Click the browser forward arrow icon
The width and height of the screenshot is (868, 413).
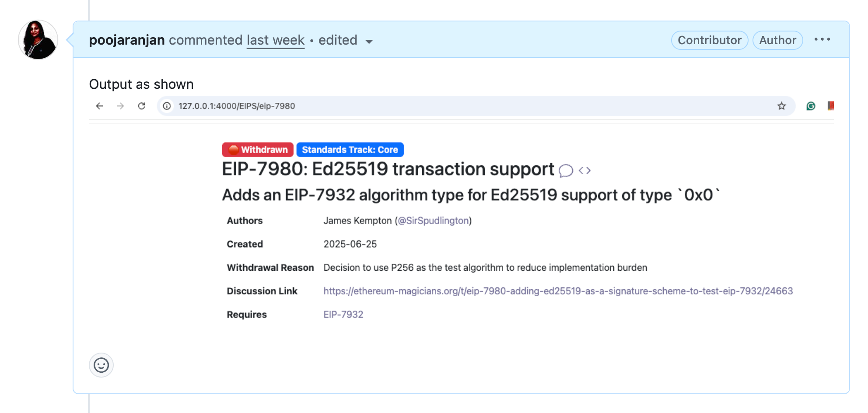coord(120,106)
